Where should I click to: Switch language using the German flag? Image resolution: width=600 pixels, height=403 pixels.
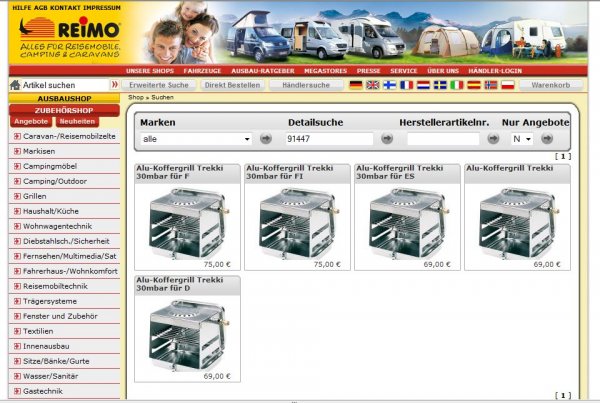355,86
